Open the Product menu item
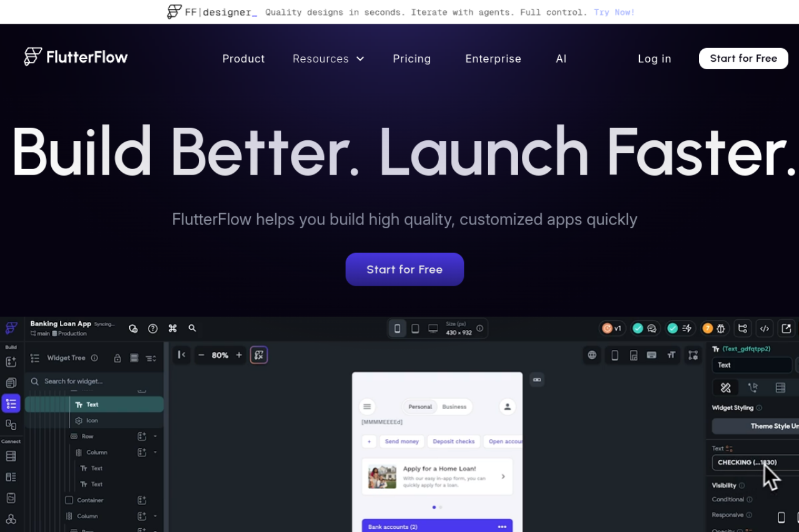Viewport: 799px width, 532px height. coord(243,59)
